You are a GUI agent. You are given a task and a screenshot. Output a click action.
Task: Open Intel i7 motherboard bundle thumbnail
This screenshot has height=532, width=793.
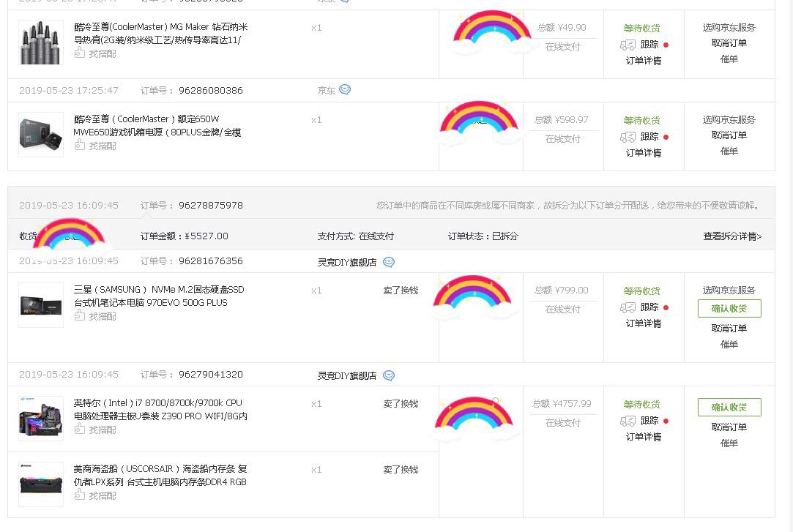(x=41, y=419)
